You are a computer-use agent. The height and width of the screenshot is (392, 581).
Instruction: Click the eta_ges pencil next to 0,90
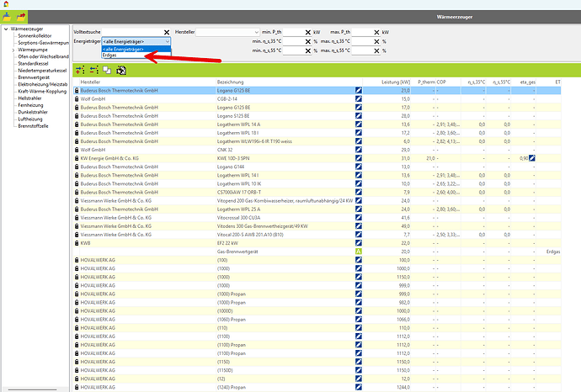[x=531, y=158]
